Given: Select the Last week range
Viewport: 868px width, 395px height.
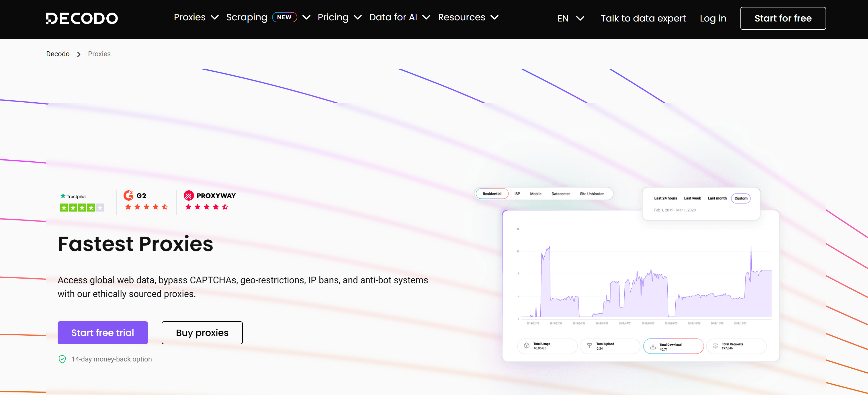Looking at the screenshot, I should coord(693,198).
